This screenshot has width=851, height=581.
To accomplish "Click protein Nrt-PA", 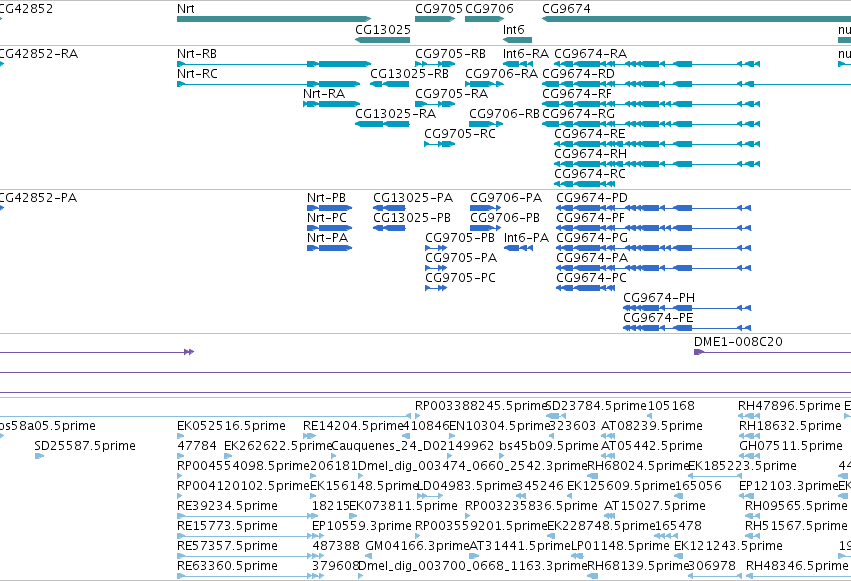I will [x=327, y=238].
